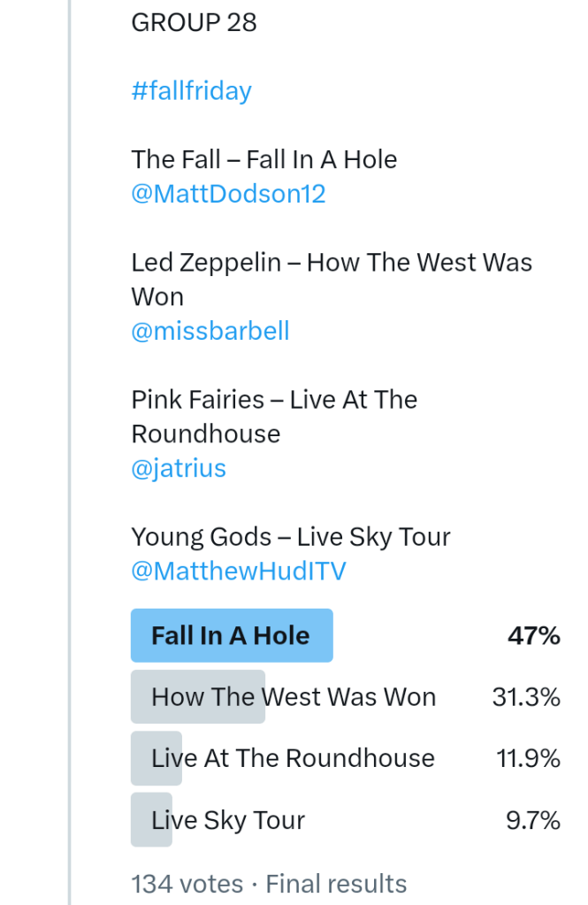The height and width of the screenshot is (905, 588).
Task: Open @MattDodson12 profile mention
Action: [228, 194]
